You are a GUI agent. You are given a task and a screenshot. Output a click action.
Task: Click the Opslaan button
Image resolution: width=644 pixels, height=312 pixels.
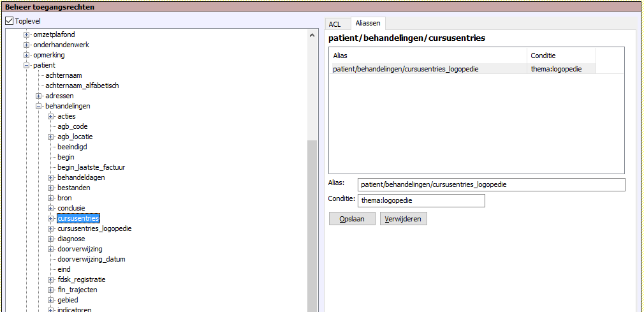pyautogui.click(x=352, y=219)
